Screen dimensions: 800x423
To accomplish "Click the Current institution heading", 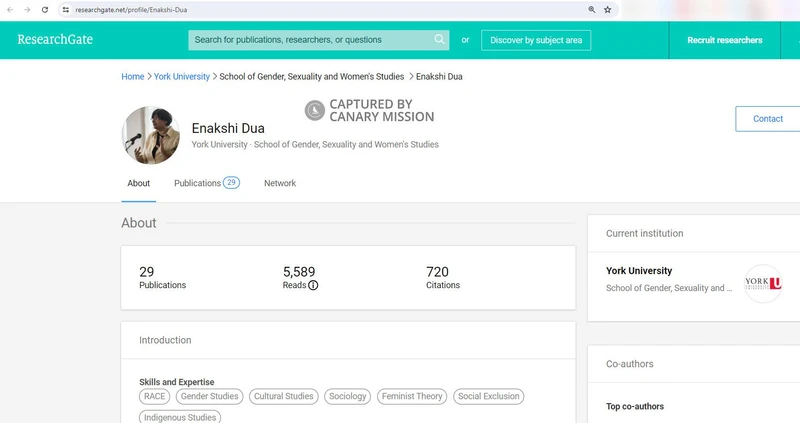I will pyautogui.click(x=644, y=234).
